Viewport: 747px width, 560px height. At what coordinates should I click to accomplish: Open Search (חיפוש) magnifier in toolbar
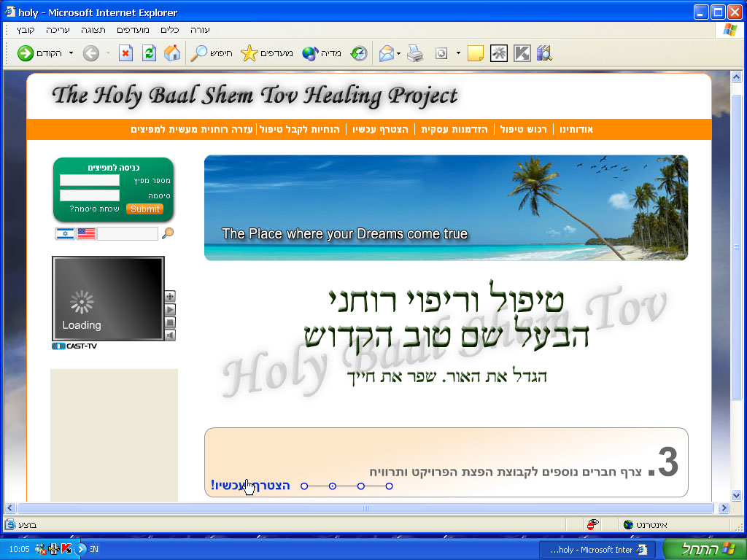[x=211, y=53]
